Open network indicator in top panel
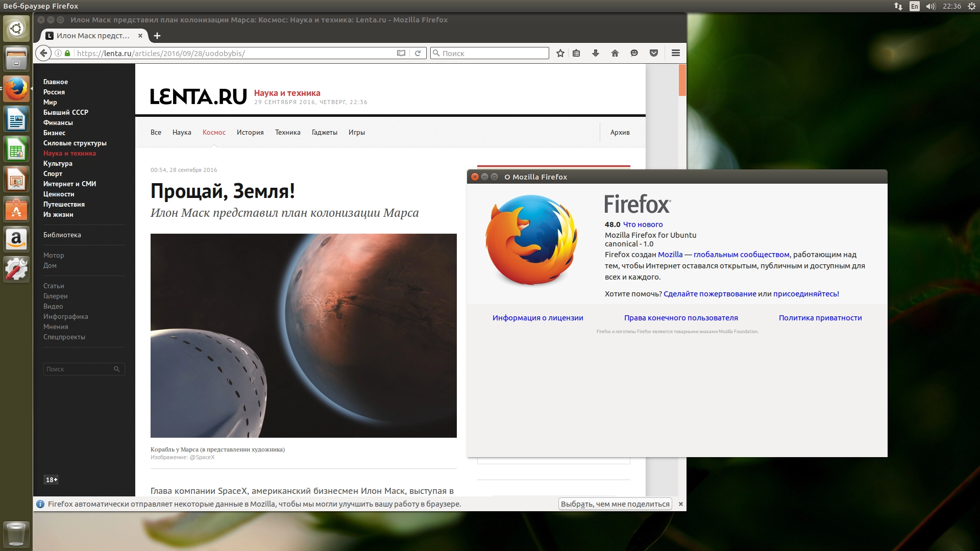980x551 pixels. point(898,6)
